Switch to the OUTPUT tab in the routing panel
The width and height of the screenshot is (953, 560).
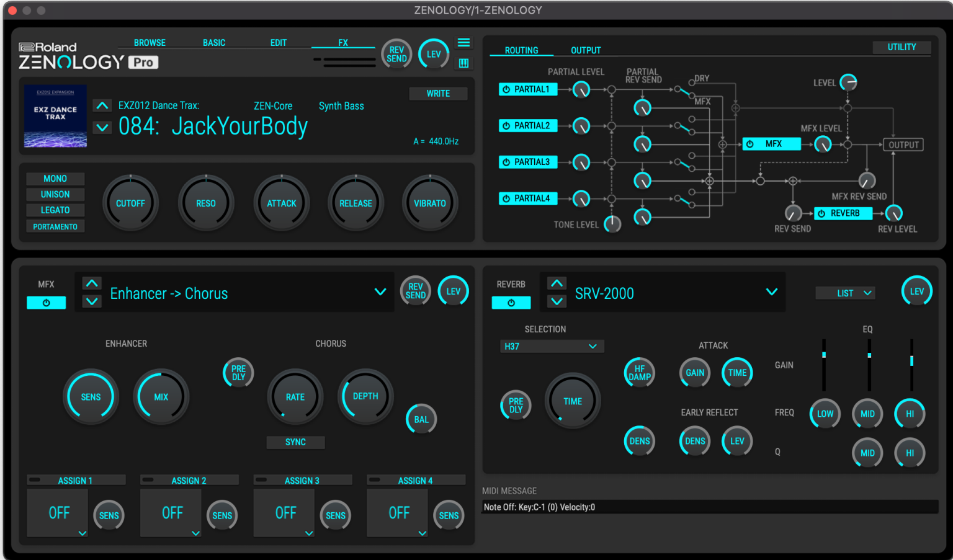pyautogui.click(x=585, y=50)
